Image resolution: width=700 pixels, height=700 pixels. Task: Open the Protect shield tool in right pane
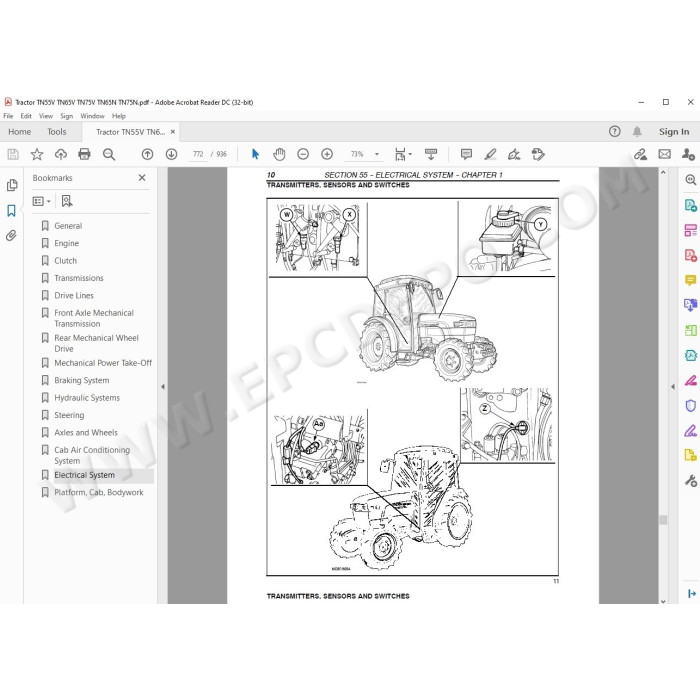(x=690, y=406)
